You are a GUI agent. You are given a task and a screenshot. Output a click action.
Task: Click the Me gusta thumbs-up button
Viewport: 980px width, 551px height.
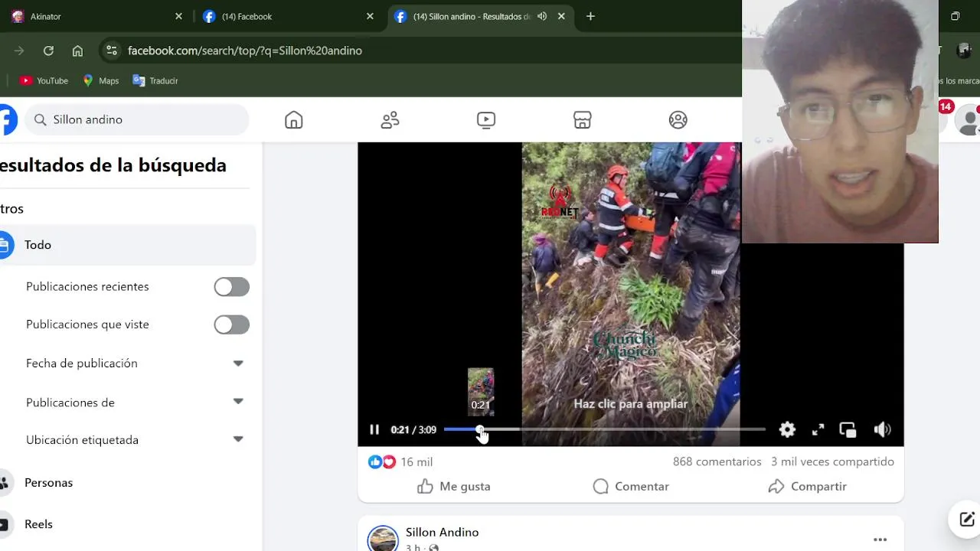tap(454, 487)
